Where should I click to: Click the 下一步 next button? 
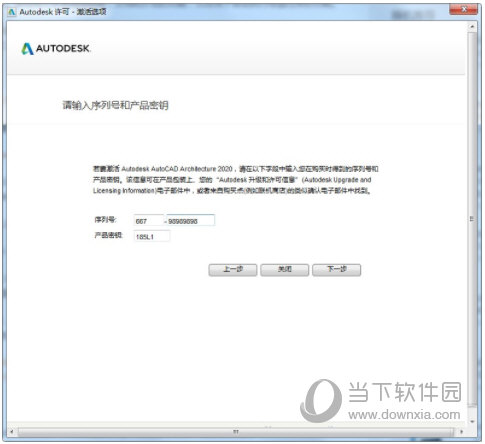pos(337,270)
